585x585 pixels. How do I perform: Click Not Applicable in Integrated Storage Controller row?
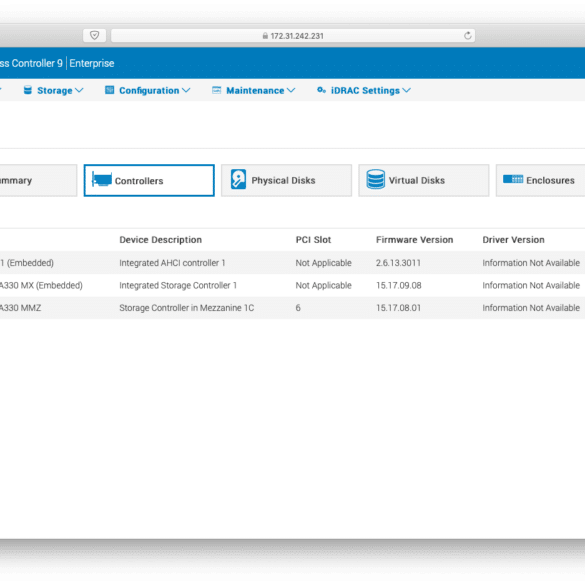point(323,285)
